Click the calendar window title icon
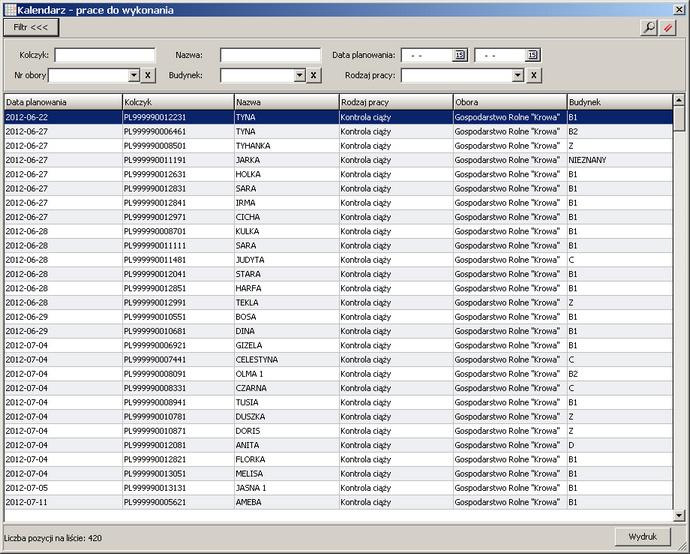 coord(9,9)
